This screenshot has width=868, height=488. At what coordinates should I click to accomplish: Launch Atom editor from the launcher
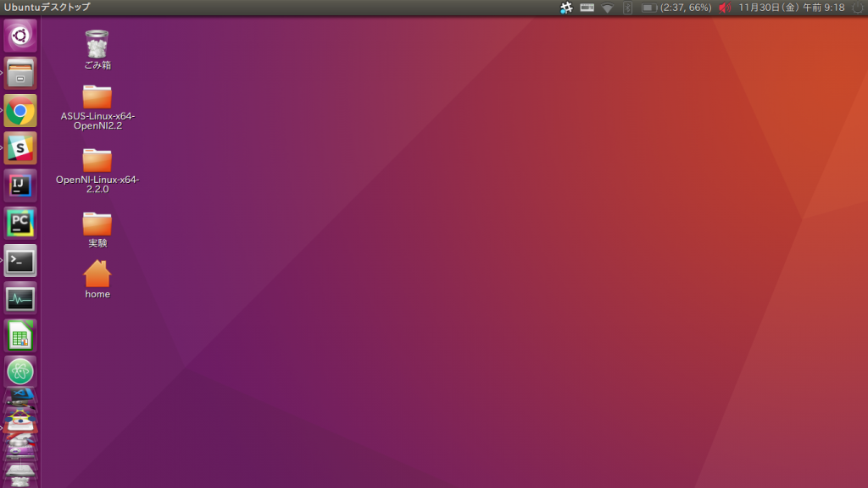point(20,372)
